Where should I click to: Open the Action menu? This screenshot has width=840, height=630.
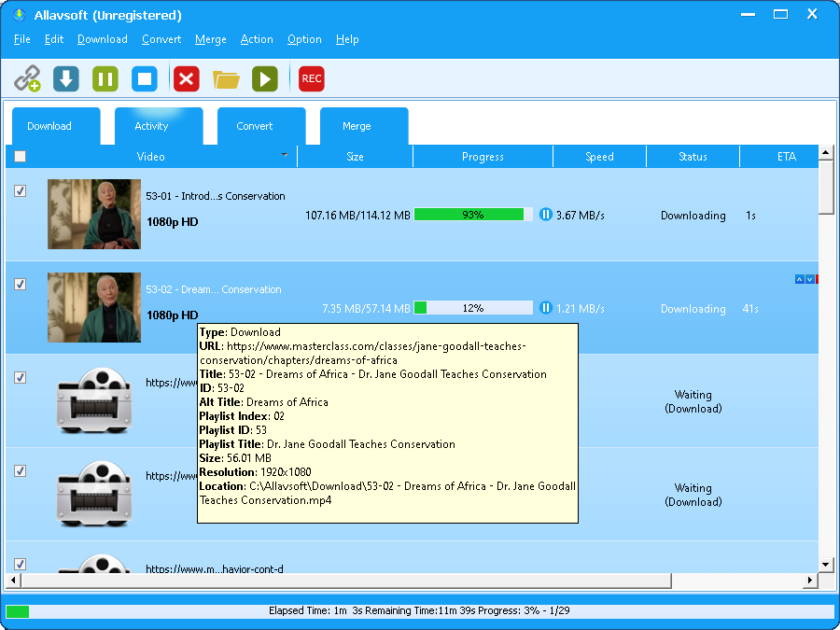coord(257,39)
